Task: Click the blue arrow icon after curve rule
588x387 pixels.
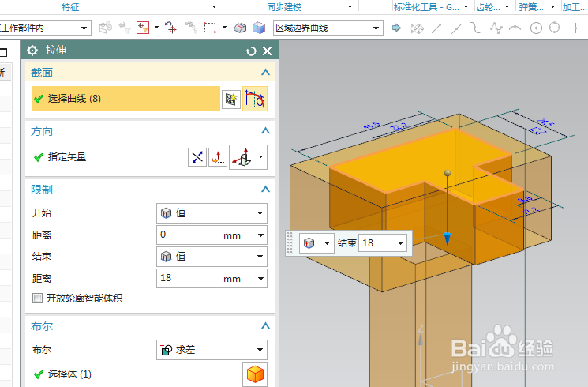Action: point(396,28)
